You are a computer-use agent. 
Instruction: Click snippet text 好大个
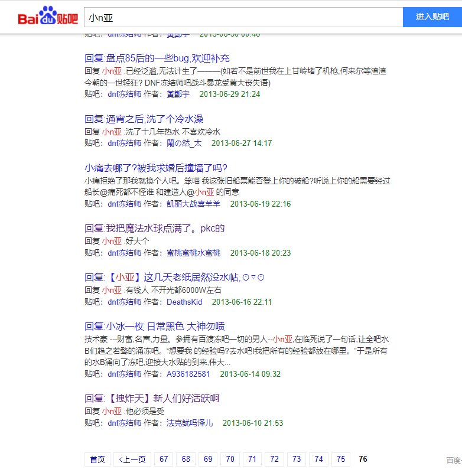point(137,242)
